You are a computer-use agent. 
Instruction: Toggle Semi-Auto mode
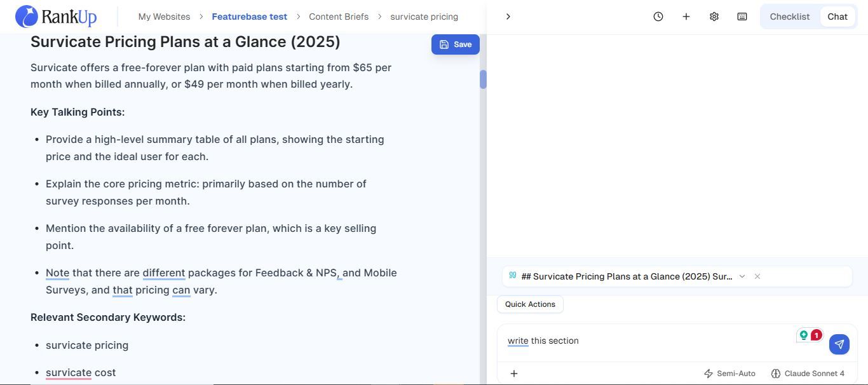(x=729, y=374)
